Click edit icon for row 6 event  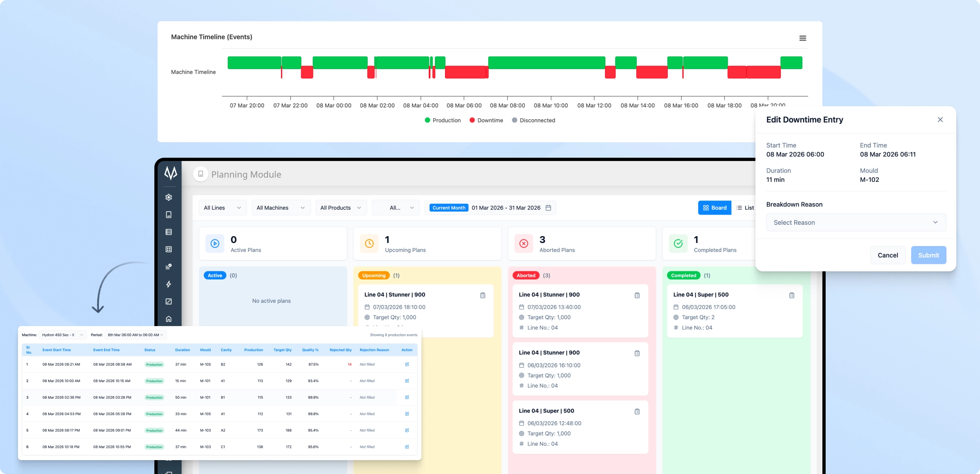coord(407,447)
